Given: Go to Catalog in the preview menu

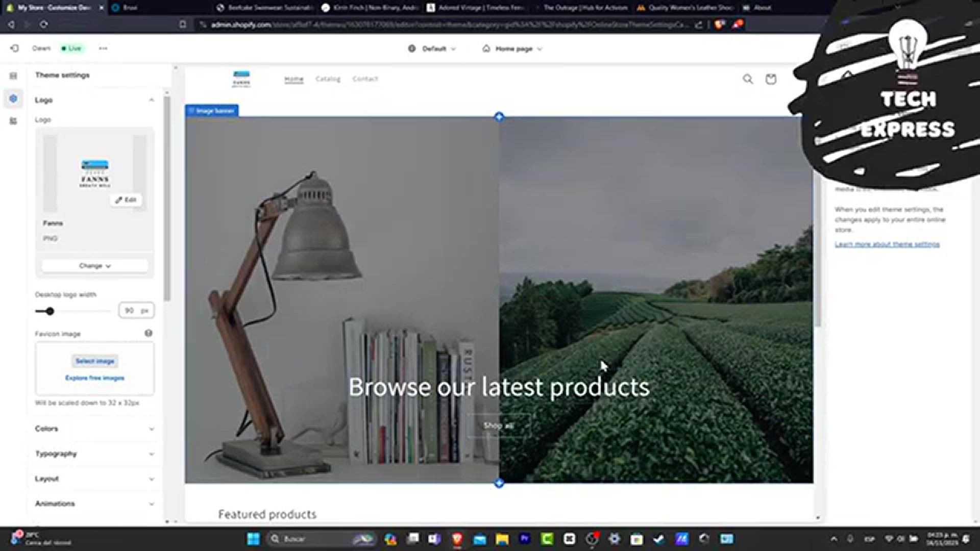Looking at the screenshot, I should tap(328, 79).
